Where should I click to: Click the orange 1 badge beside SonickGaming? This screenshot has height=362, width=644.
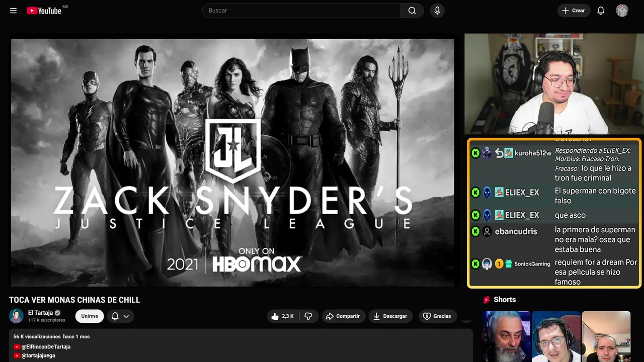coord(499,264)
